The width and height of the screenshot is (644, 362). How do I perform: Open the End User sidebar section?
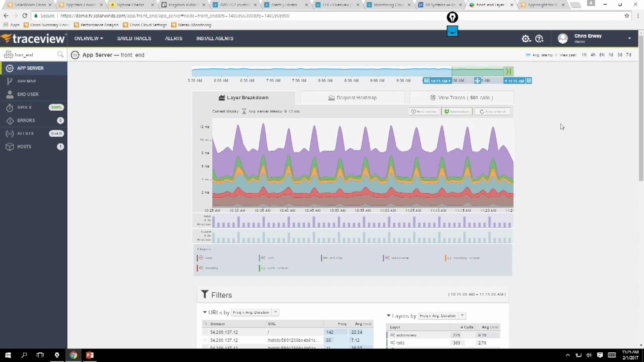coord(28,94)
